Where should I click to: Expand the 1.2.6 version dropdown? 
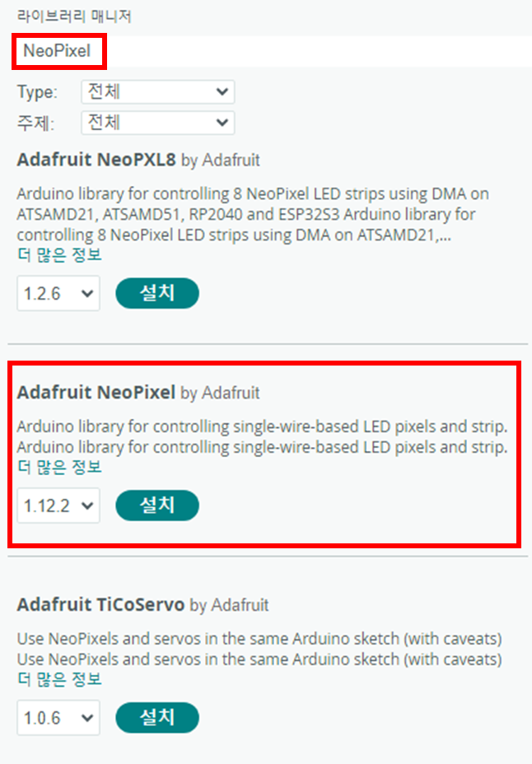coord(58,293)
